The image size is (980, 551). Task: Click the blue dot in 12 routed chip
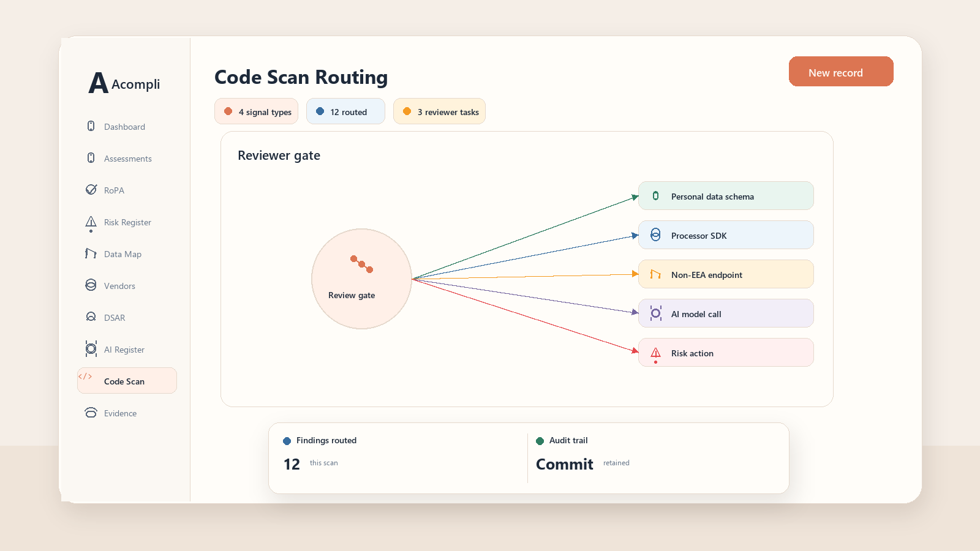point(320,111)
